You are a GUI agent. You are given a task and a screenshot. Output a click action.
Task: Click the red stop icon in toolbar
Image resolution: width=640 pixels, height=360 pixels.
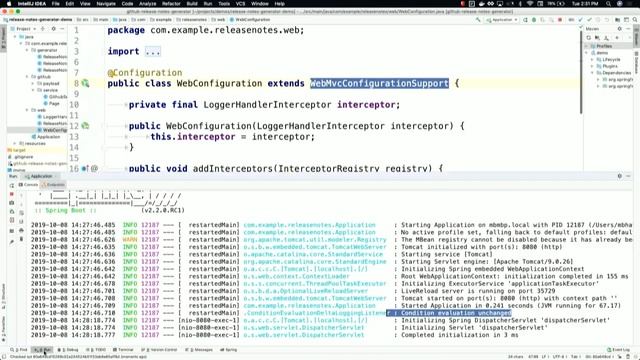point(560,20)
